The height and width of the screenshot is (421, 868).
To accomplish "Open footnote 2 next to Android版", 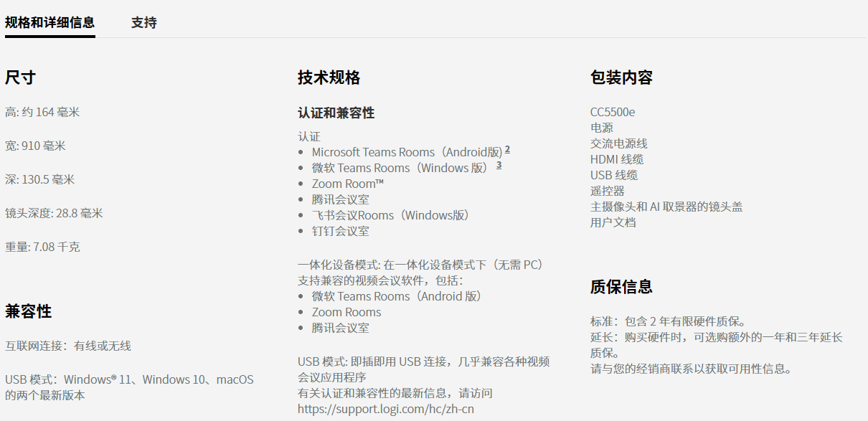I will pos(507,150).
